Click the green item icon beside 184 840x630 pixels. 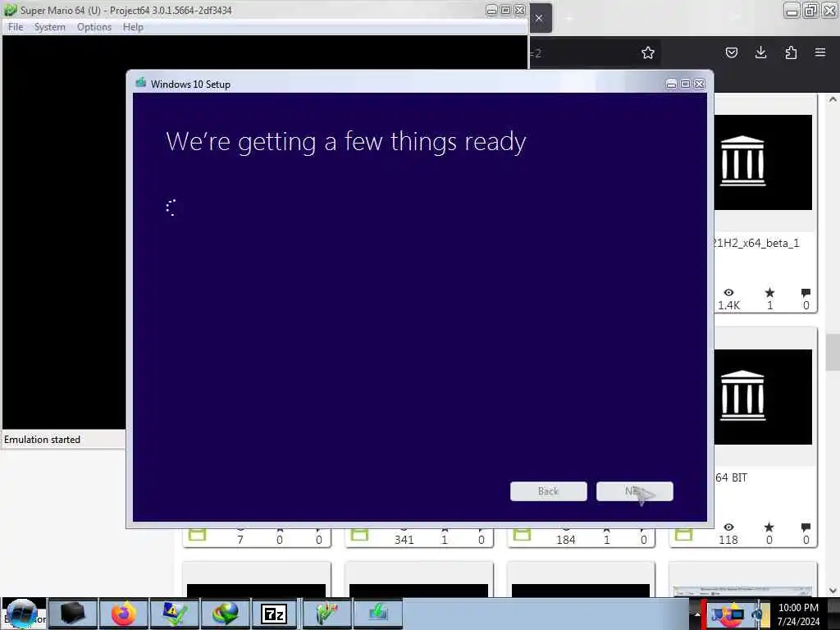coord(522,535)
